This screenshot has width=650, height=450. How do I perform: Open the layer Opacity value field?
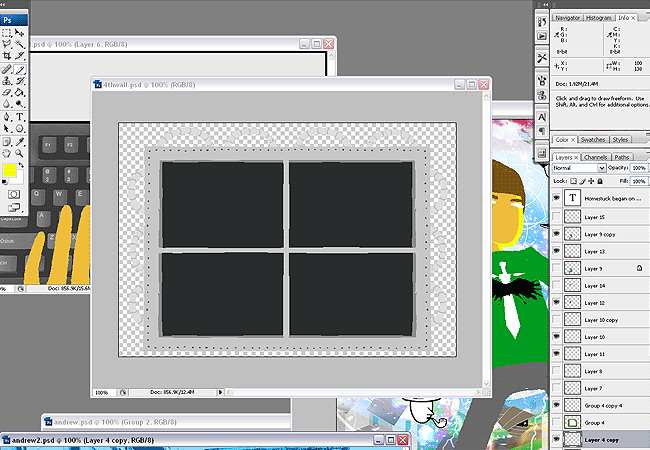(x=638, y=168)
